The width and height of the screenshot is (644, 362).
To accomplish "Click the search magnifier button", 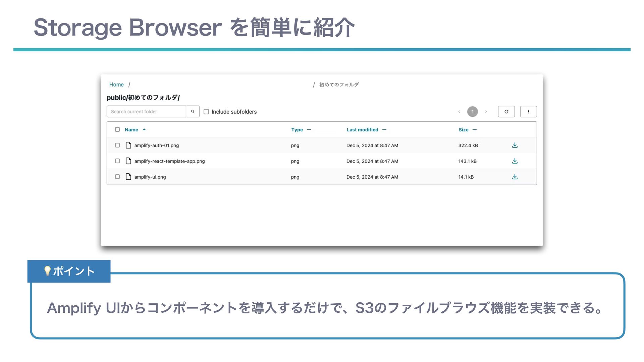I will point(193,112).
